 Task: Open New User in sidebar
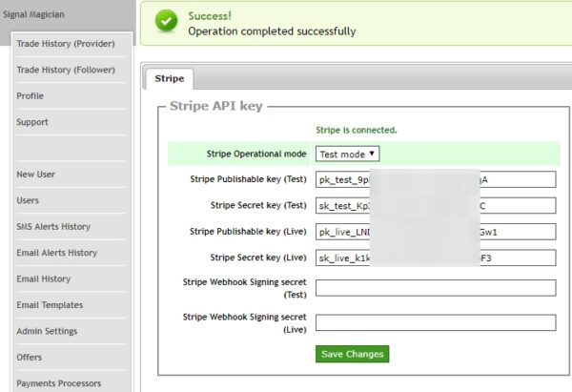click(36, 175)
